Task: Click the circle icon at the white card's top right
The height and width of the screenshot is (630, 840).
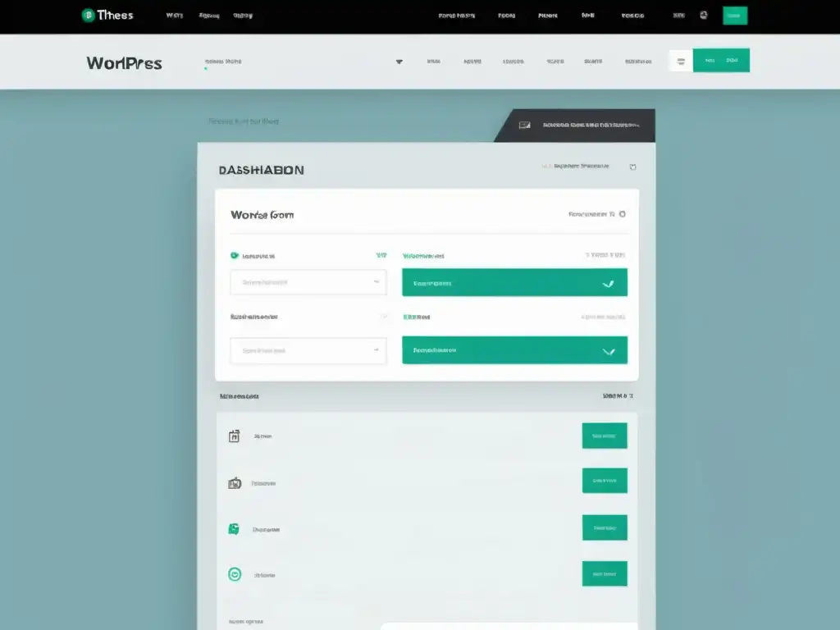Action: click(x=622, y=214)
